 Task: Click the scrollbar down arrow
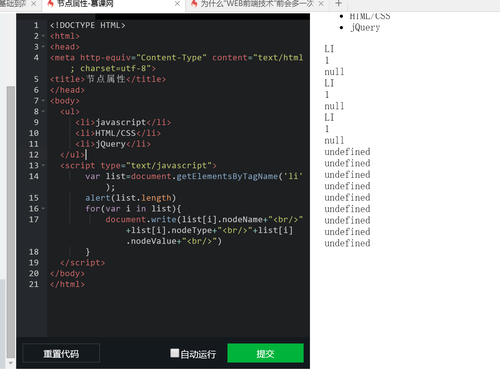tap(11, 363)
